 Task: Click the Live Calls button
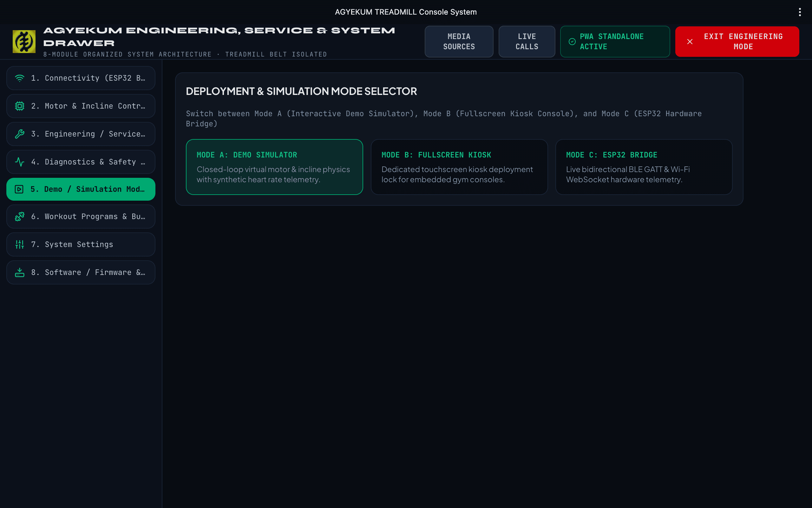(x=527, y=42)
